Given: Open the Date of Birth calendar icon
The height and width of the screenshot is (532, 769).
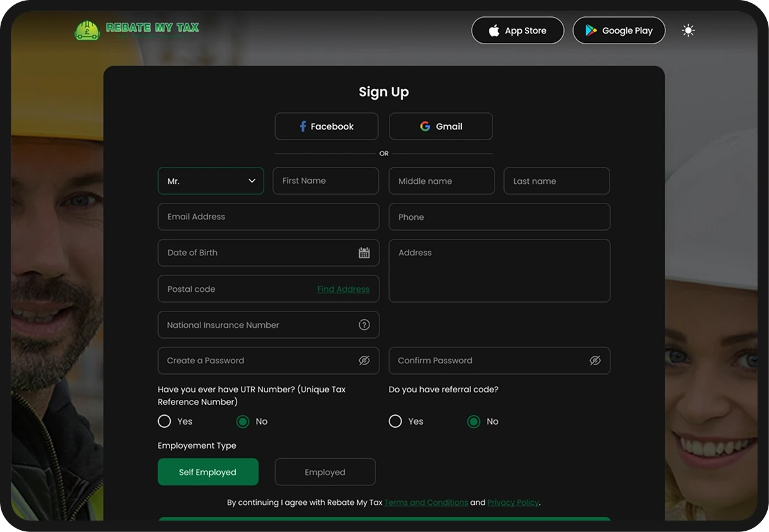Looking at the screenshot, I should tap(364, 253).
